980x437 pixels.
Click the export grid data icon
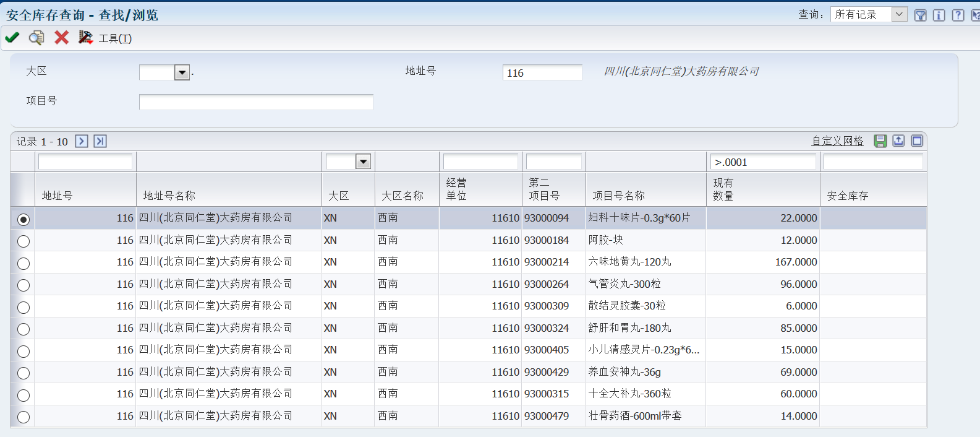pos(898,141)
